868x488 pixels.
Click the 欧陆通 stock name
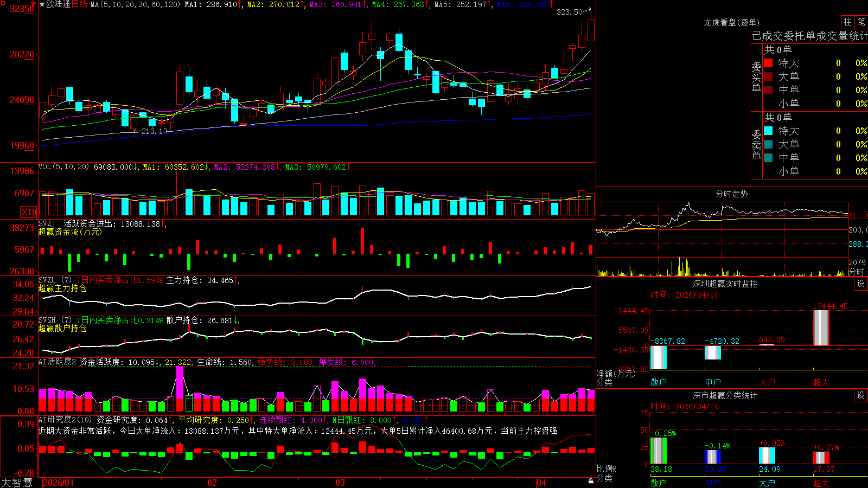pyautogui.click(x=58, y=4)
